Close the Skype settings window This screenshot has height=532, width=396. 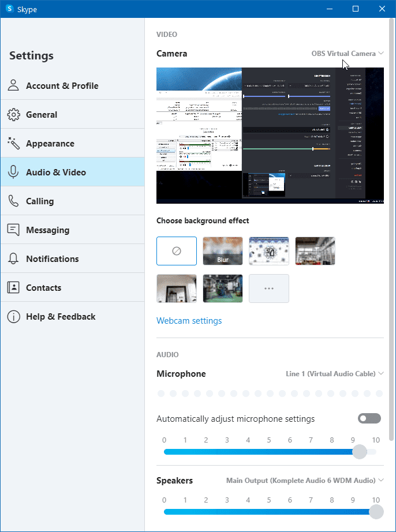(382, 9)
